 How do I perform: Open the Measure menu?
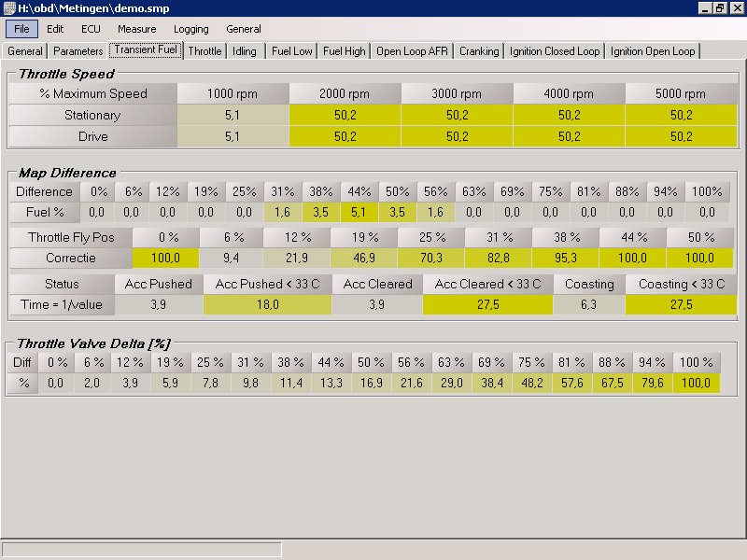pos(136,29)
